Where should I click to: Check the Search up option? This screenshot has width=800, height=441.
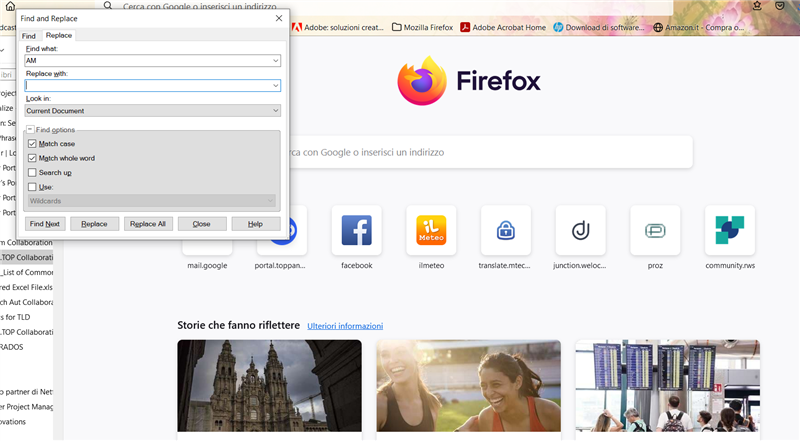click(x=32, y=173)
